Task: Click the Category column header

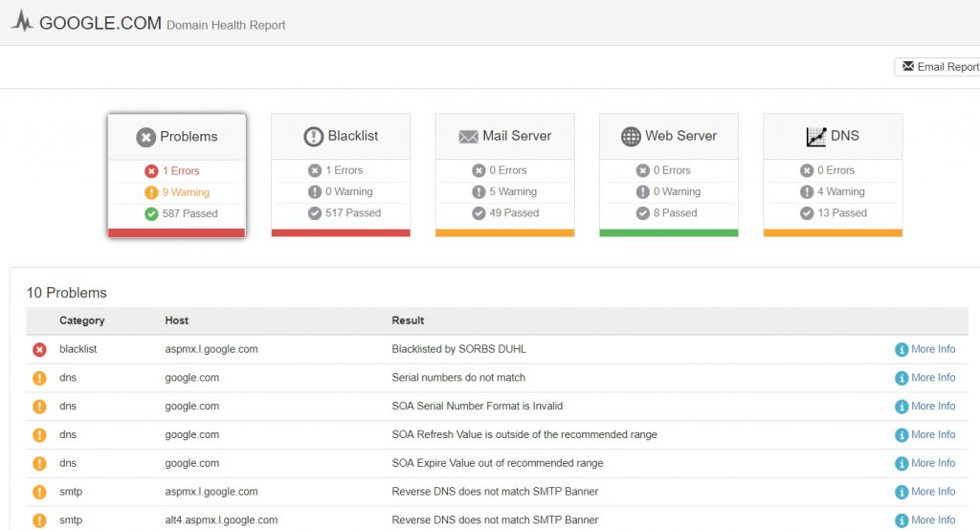Action: 82,320
